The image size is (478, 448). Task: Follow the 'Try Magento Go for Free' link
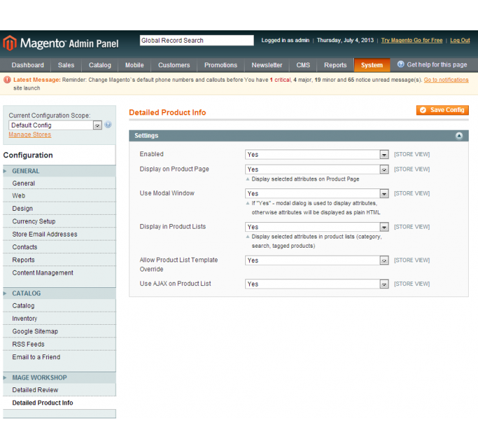411,40
